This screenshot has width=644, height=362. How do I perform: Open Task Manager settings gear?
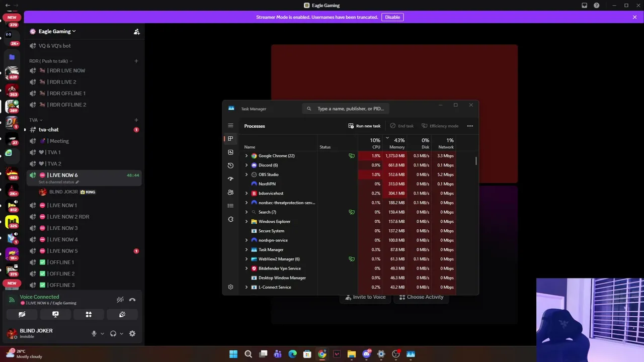coord(230,287)
